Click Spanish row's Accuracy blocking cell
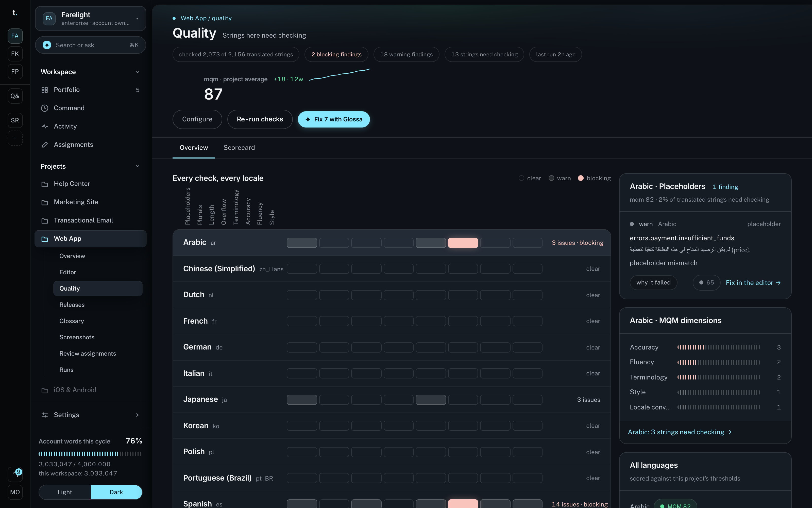 [463, 504]
